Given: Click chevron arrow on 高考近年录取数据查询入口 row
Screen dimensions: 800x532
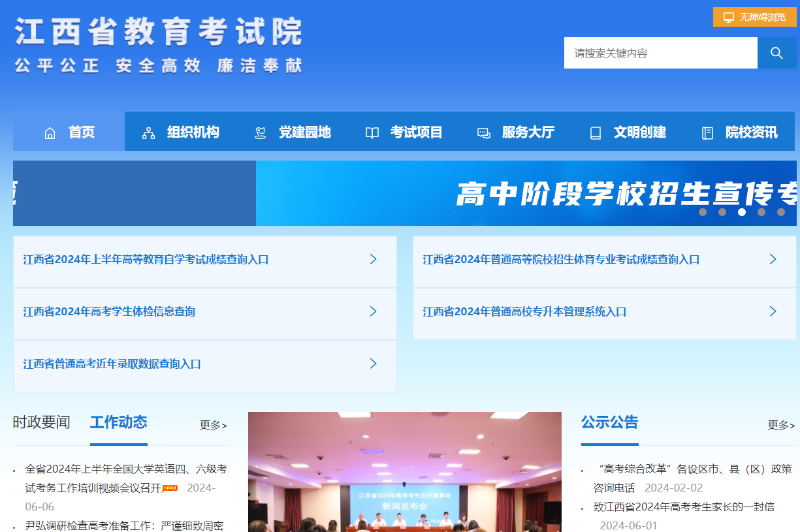Looking at the screenshot, I should (x=374, y=364).
